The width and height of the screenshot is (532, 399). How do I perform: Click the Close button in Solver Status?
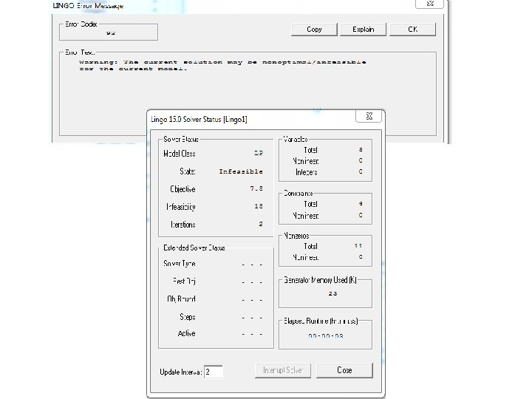[344, 370]
